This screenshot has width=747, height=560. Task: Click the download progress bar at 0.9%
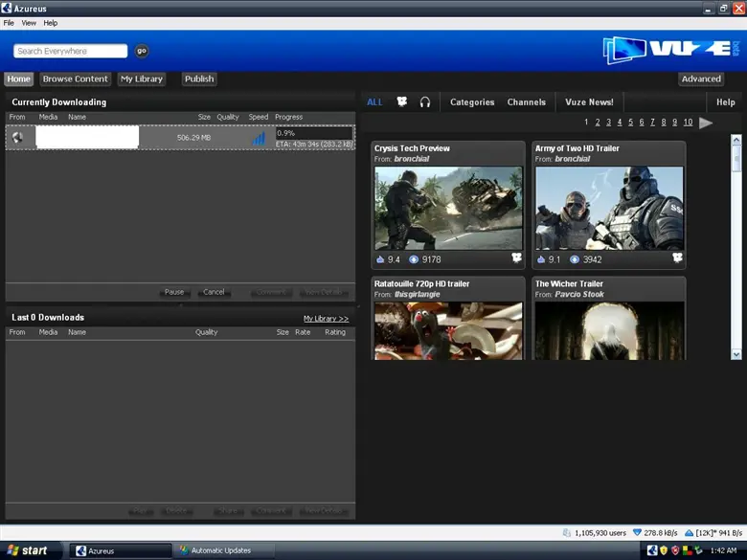pos(313,133)
